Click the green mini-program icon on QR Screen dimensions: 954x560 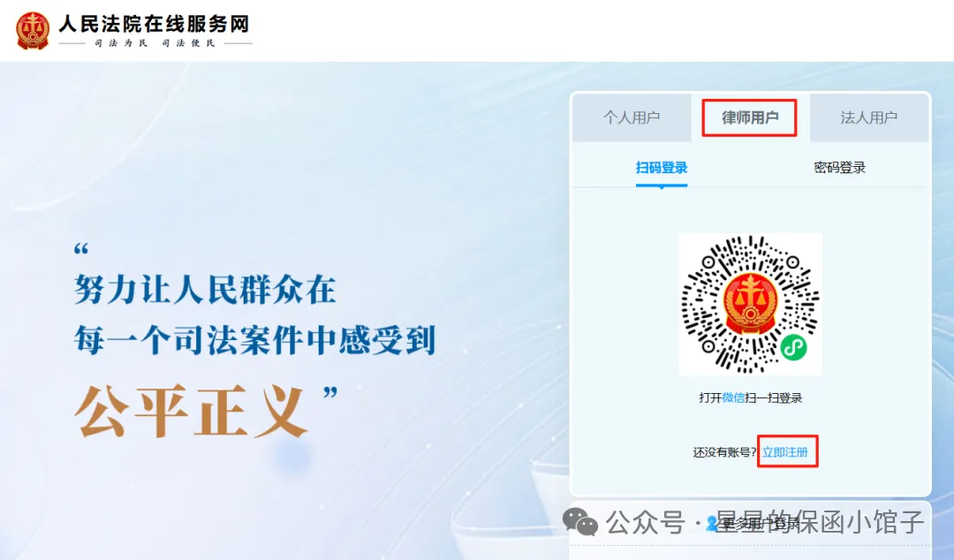(x=794, y=347)
